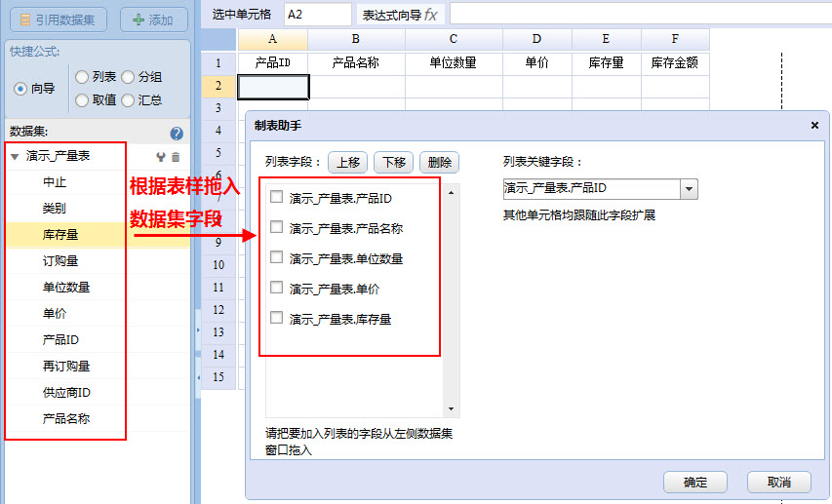This screenshot has height=504, width=832.
Task: Click the 引用数据集 button
Action: (x=59, y=19)
